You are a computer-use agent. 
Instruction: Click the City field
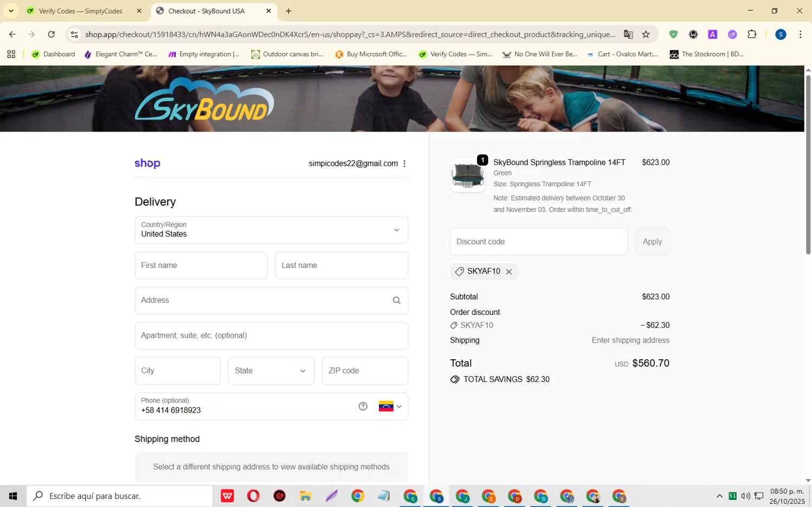[x=178, y=371]
